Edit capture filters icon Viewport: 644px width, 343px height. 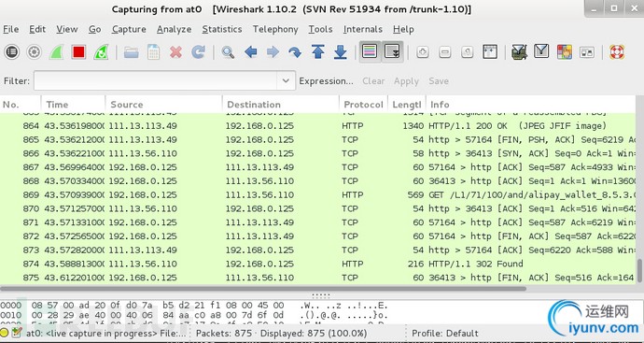click(x=520, y=52)
